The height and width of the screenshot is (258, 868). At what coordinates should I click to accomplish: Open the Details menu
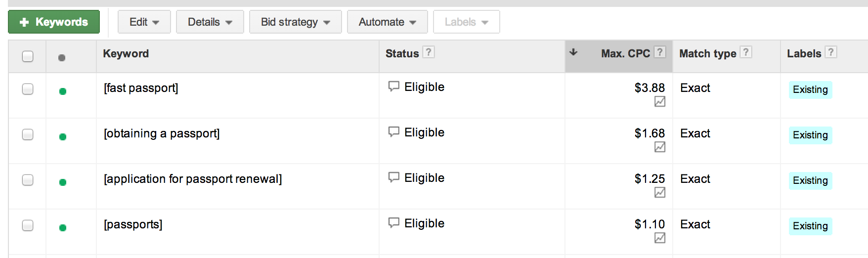(210, 22)
